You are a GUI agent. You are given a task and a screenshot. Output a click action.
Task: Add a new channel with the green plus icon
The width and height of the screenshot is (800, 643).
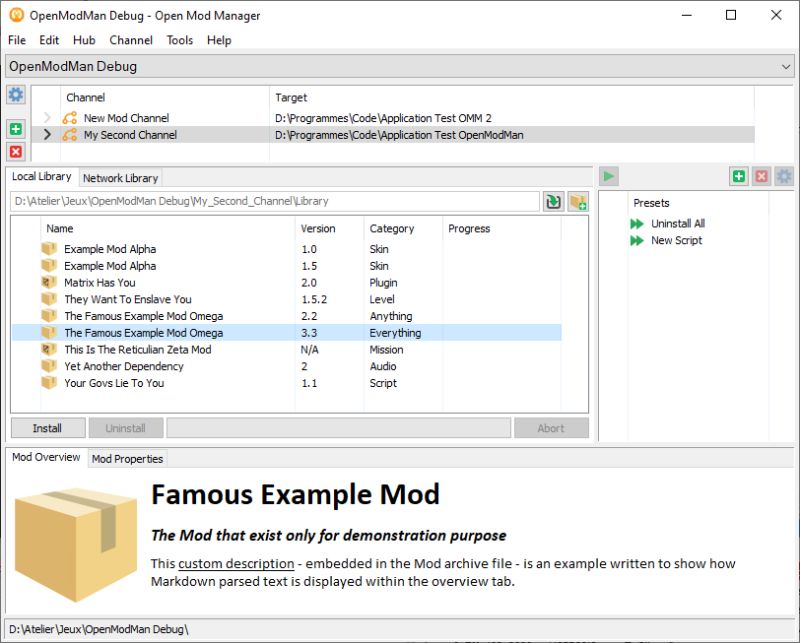(14, 128)
